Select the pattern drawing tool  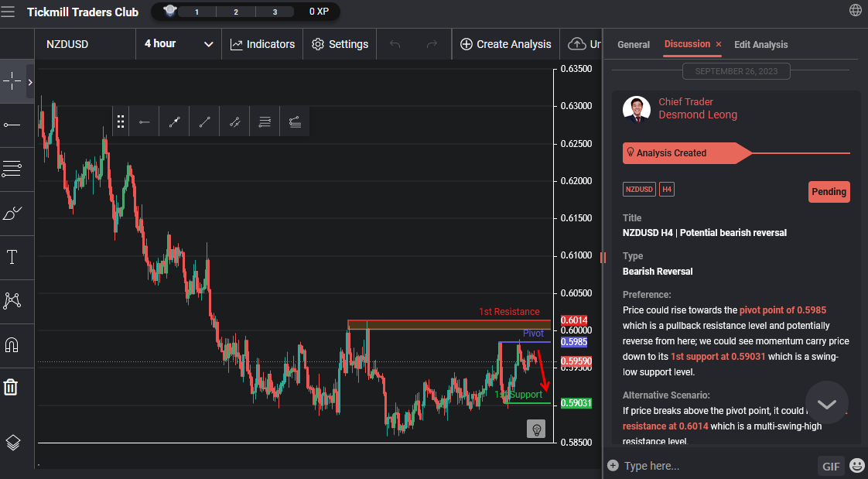tap(12, 301)
